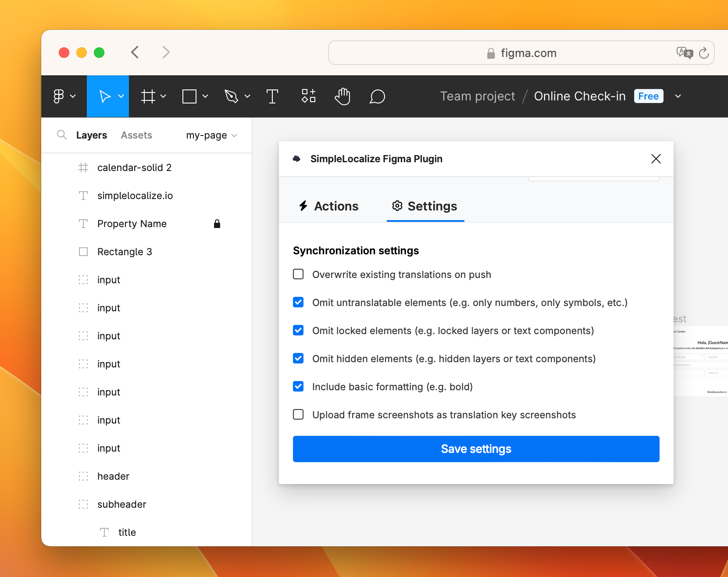728x577 pixels.
Task: Open the Shape tools dropdown chevron
Action: click(205, 96)
